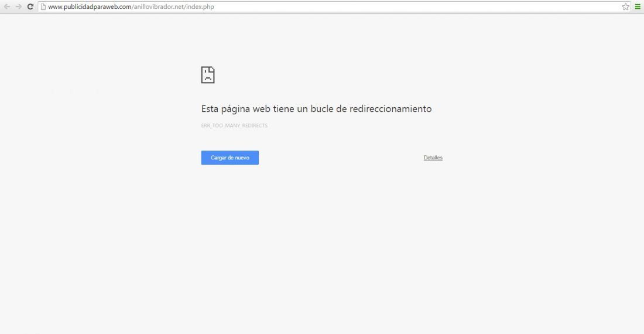Reload the page with refresh icon
The height and width of the screenshot is (334, 644).
tap(30, 6)
